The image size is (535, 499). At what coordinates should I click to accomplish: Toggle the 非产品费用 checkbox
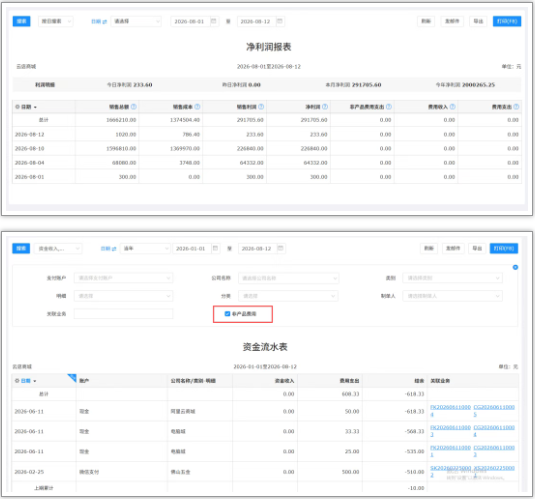point(227,314)
